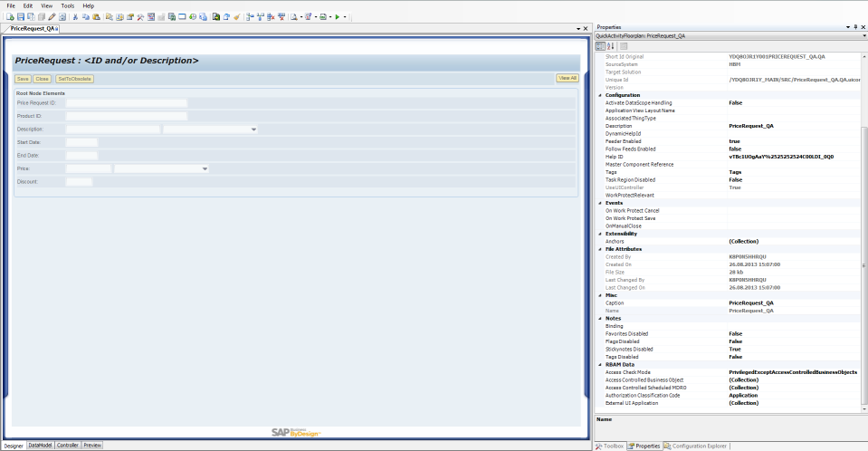
Task: Click the magnifier document preview toolbar icon
Action: (x=294, y=16)
